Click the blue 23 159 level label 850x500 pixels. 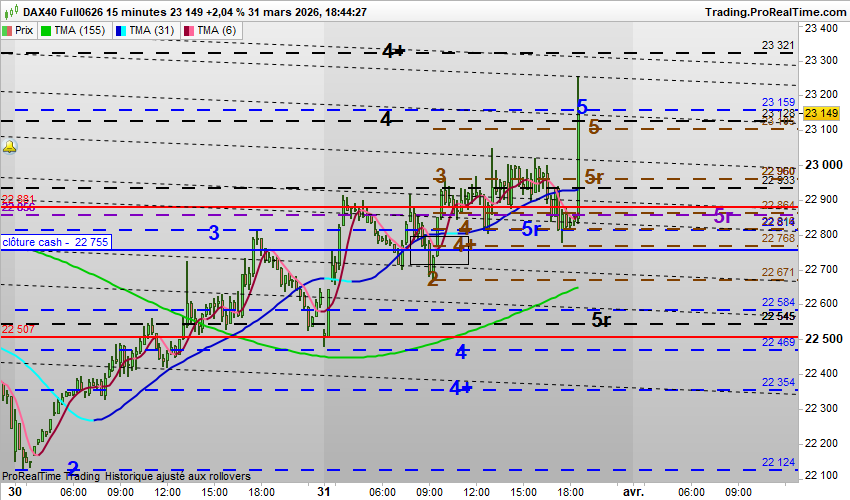[x=778, y=102]
